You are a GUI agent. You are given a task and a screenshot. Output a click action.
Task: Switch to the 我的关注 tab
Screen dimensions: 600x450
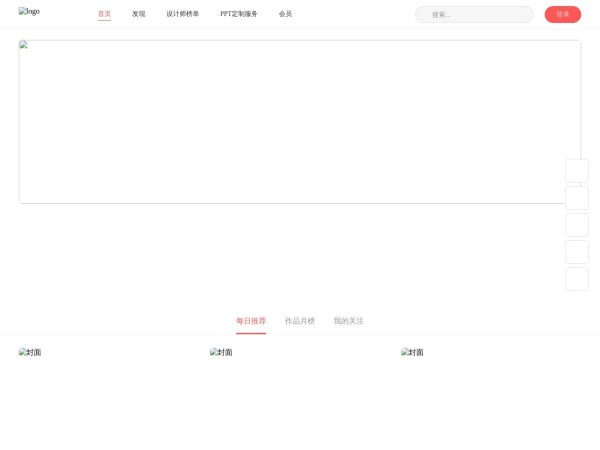(x=348, y=321)
